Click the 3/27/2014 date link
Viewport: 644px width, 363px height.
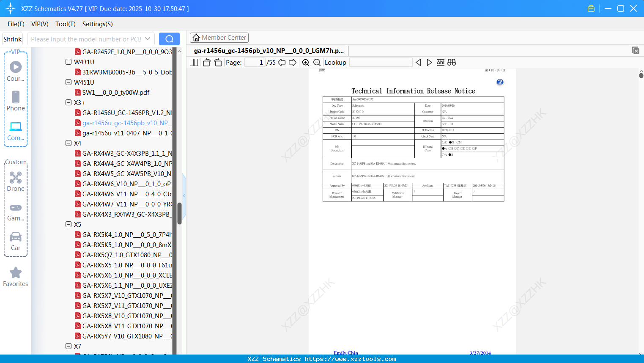point(480,353)
